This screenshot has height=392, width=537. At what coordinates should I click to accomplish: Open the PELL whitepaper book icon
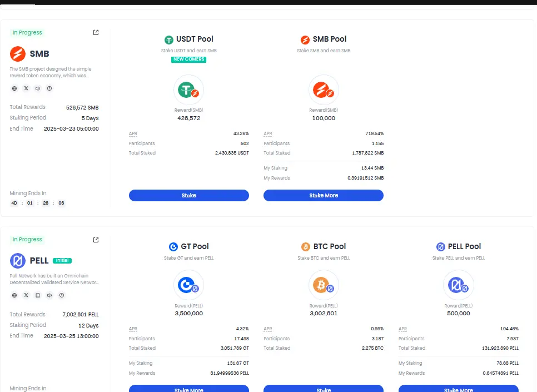pyautogui.click(x=38, y=295)
